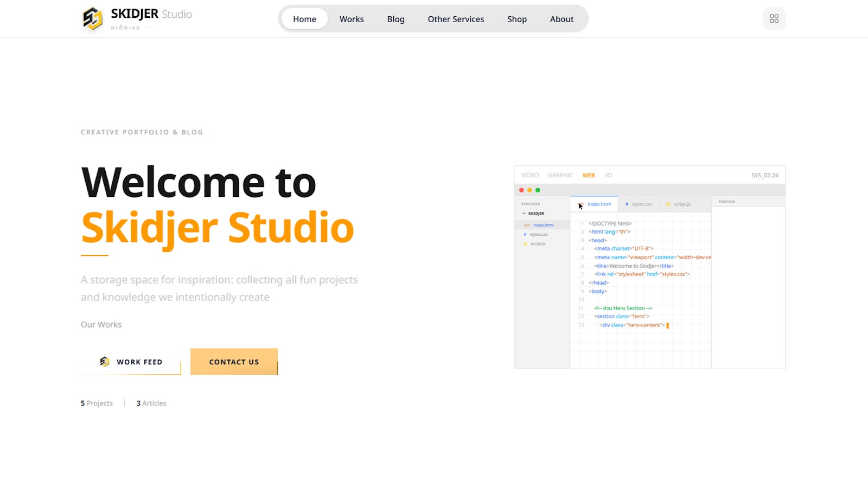
Task: Click the "CREATIVE PORTFOLIO & BLOG" label
Action: (142, 132)
